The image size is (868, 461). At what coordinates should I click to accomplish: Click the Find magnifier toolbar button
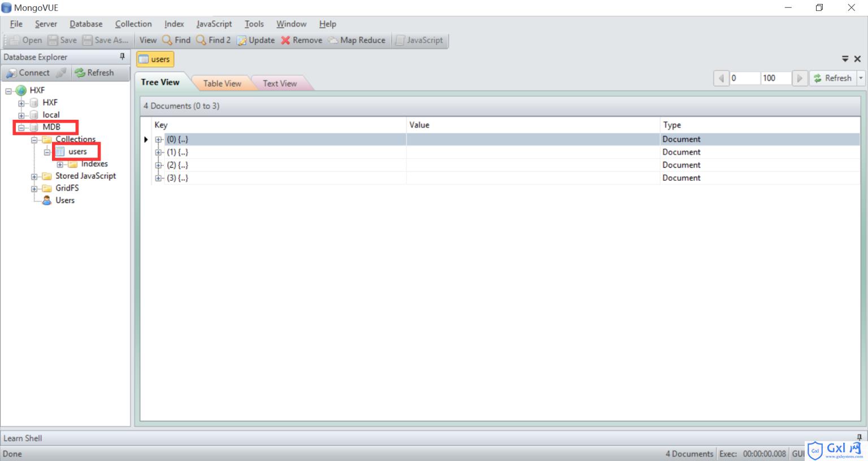pos(176,40)
